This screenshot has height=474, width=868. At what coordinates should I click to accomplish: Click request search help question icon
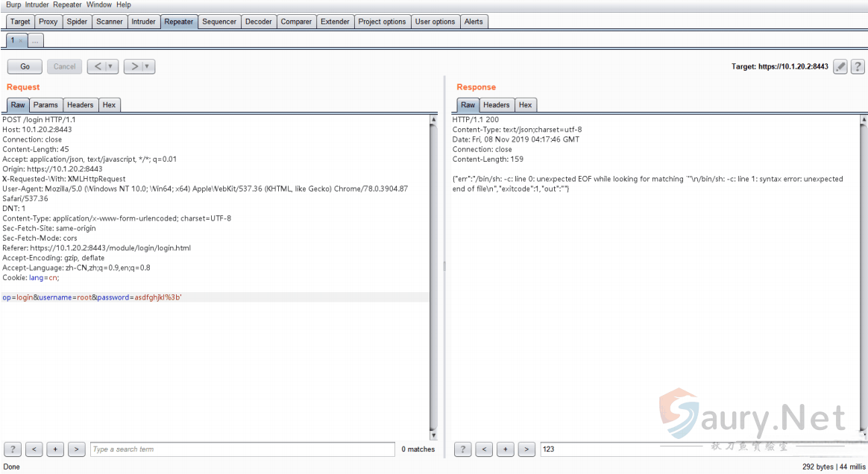click(x=13, y=449)
